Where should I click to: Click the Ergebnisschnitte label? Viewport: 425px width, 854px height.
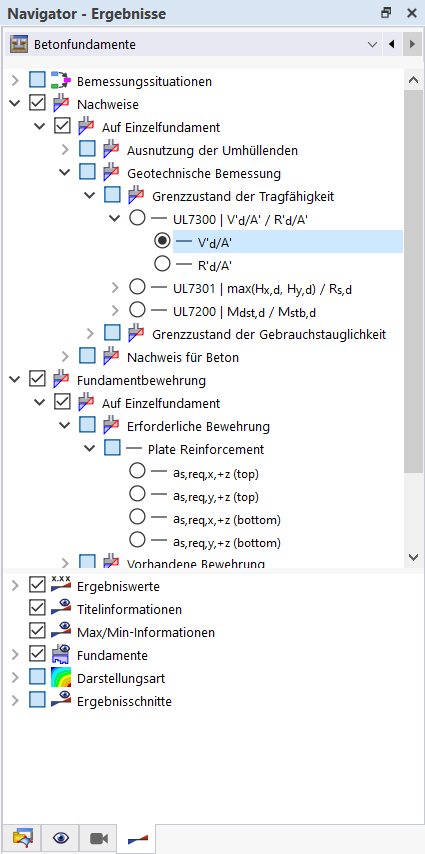pos(124,702)
